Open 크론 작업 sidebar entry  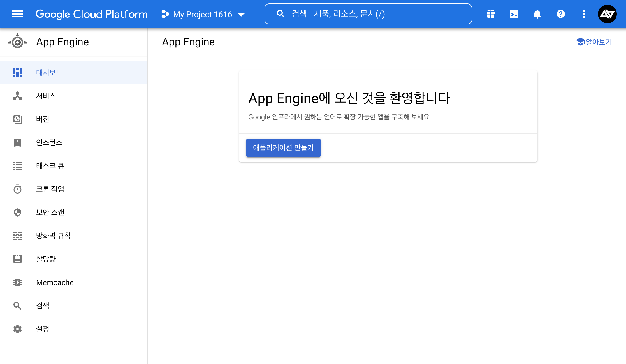click(x=50, y=189)
